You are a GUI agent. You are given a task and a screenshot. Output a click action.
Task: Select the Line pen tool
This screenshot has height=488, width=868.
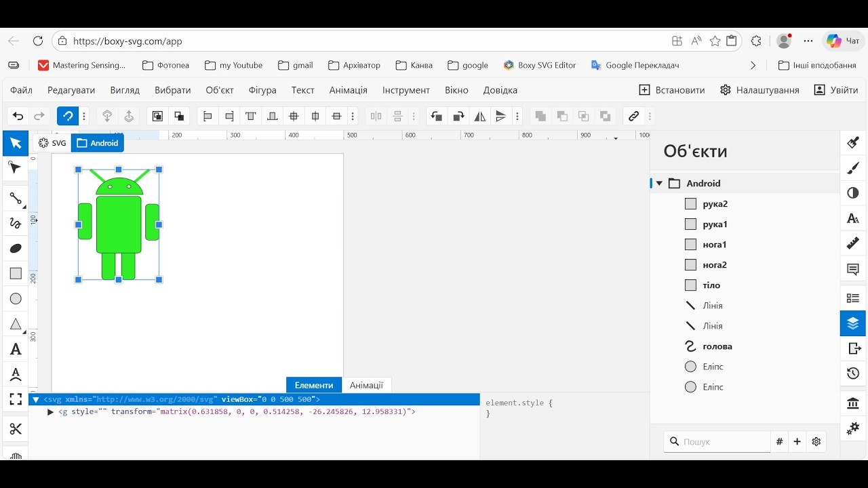click(x=16, y=199)
